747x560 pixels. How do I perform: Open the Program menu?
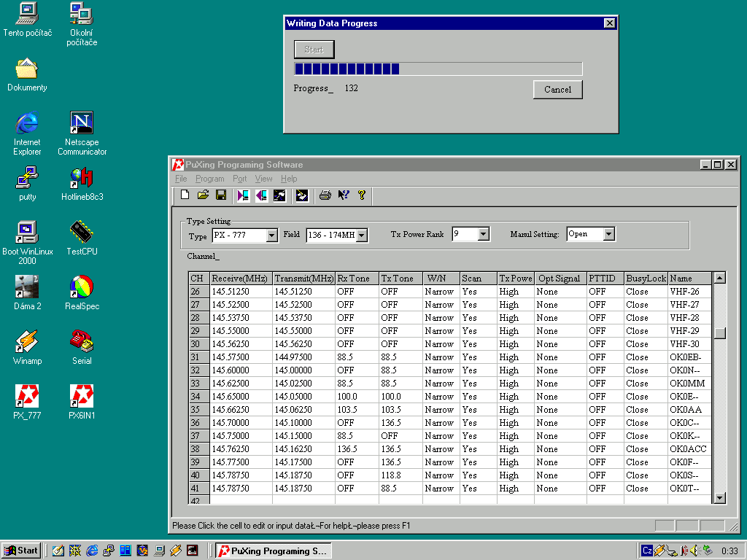tap(210, 179)
